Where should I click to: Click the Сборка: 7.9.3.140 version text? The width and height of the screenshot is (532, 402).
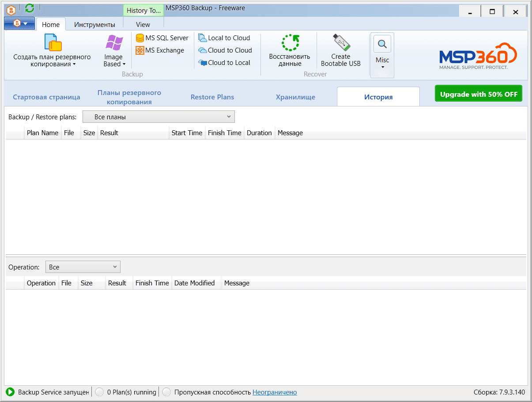(x=499, y=392)
